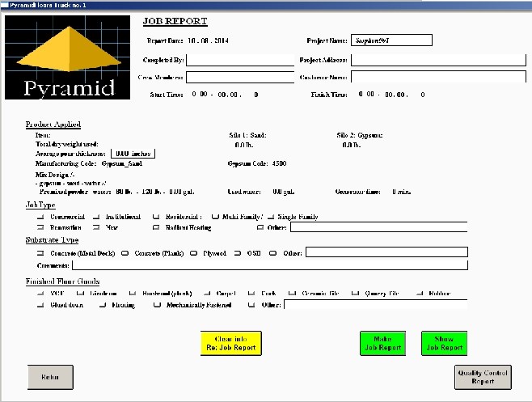Check the Plywood substrate checkbox
532x402 pixels.
pyautogui.click(x=193, y=253)
